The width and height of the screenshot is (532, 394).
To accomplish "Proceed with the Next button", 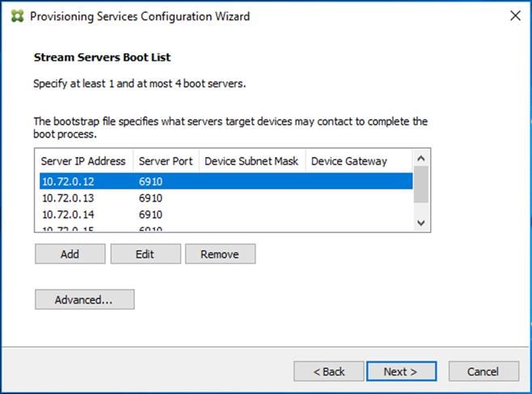I will pos(401,371).
